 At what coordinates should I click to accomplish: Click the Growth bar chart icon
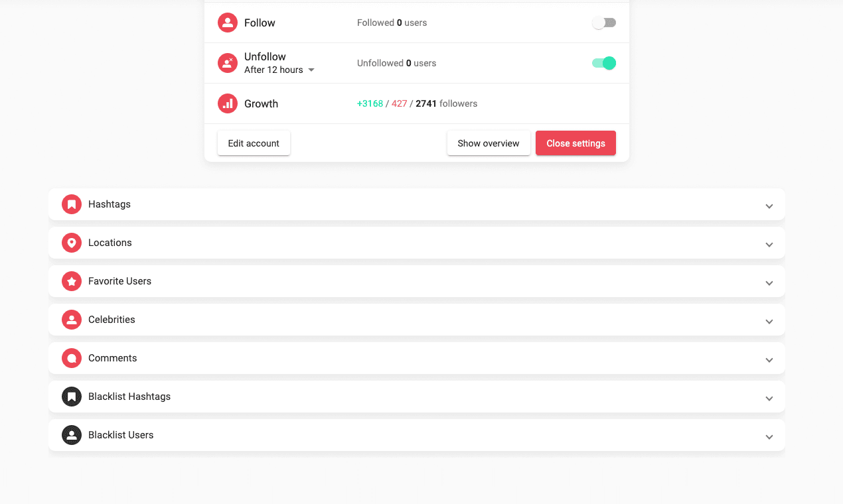point(228,103)
